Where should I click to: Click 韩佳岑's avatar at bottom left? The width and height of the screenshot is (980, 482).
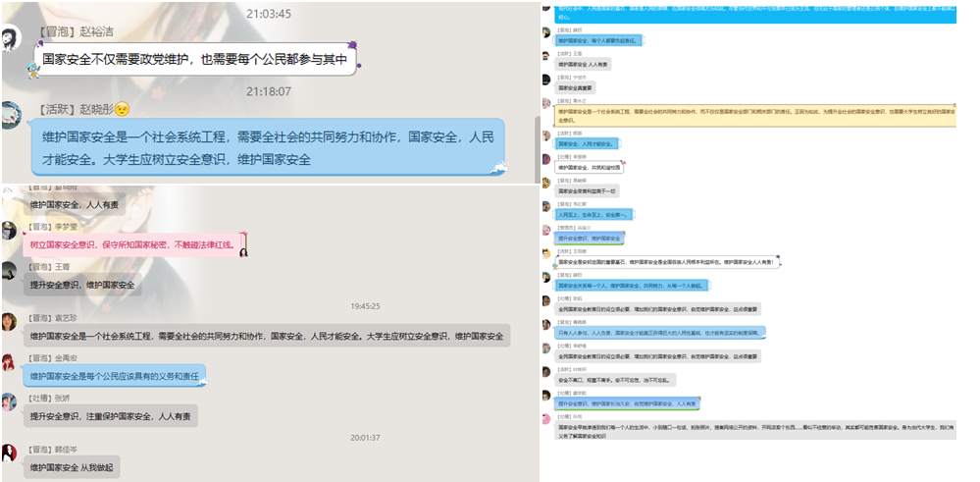point(10,453)
